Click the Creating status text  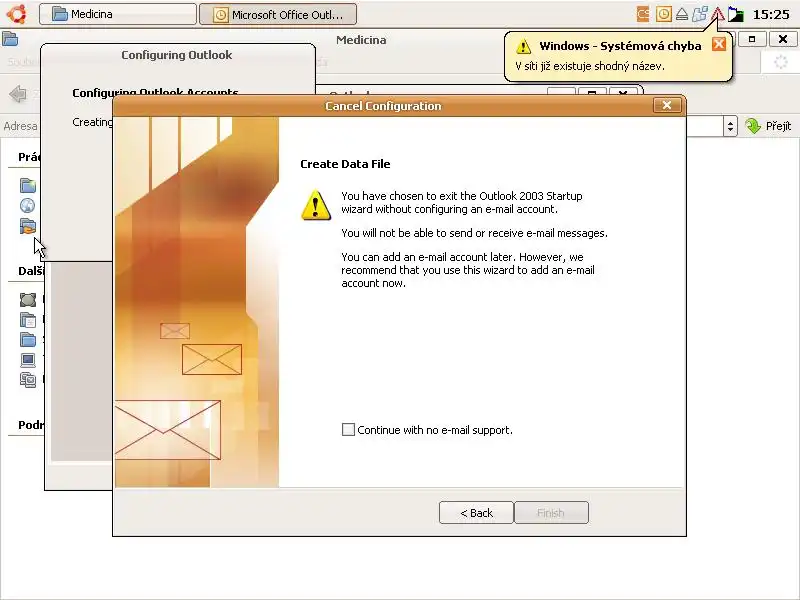(x=92, y=122)
